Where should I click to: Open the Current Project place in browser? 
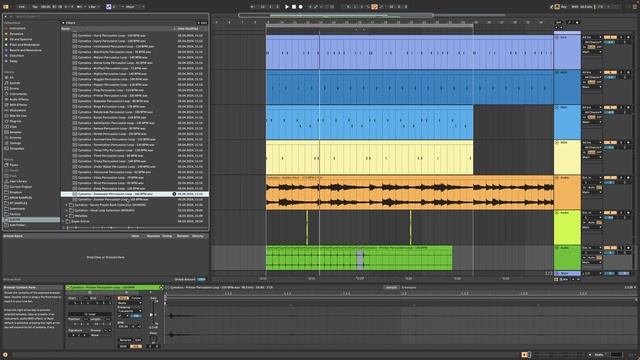click(x=20, y=187)
